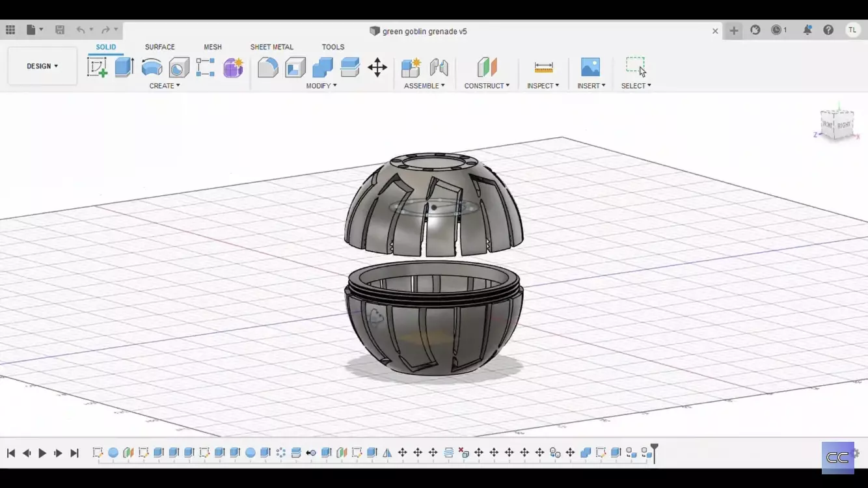
Task: Expand the CREATE dropdown
Action: (165, 86)
